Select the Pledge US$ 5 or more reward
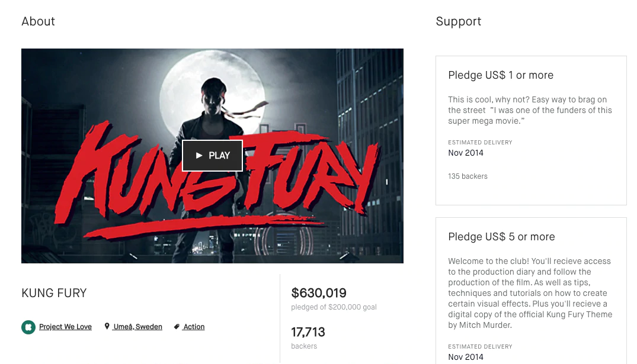 (x=501, y=237)
